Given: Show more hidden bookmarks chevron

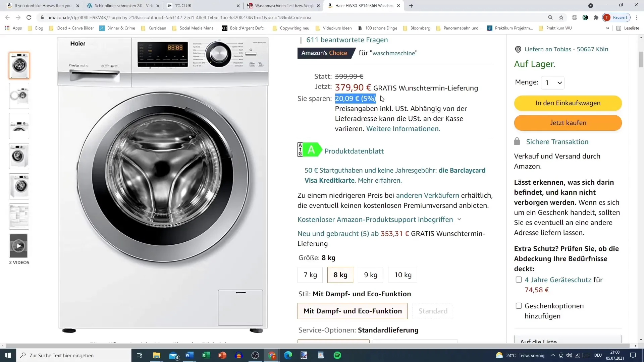Looking at the screenshot, I should 607,28.
